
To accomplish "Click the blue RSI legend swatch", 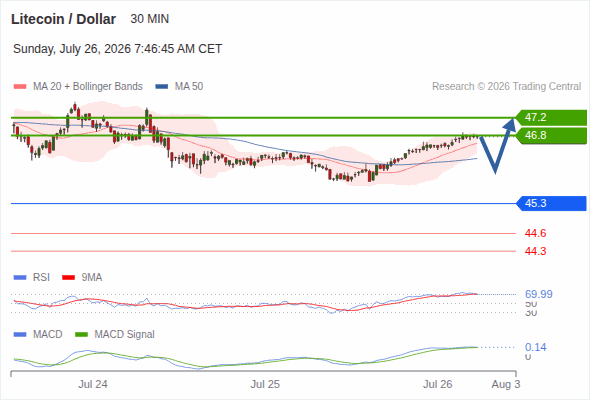I will (20, 278).
